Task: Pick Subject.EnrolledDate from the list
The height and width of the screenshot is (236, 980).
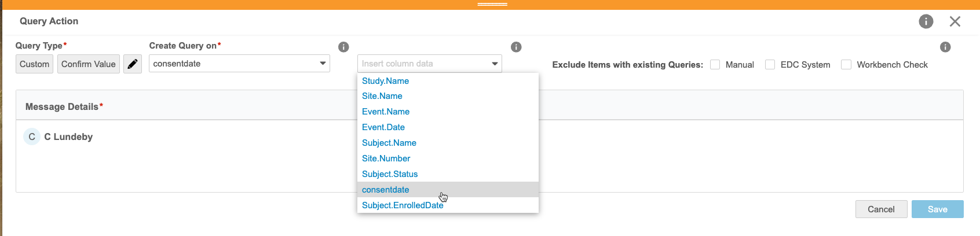Action: 403,205
